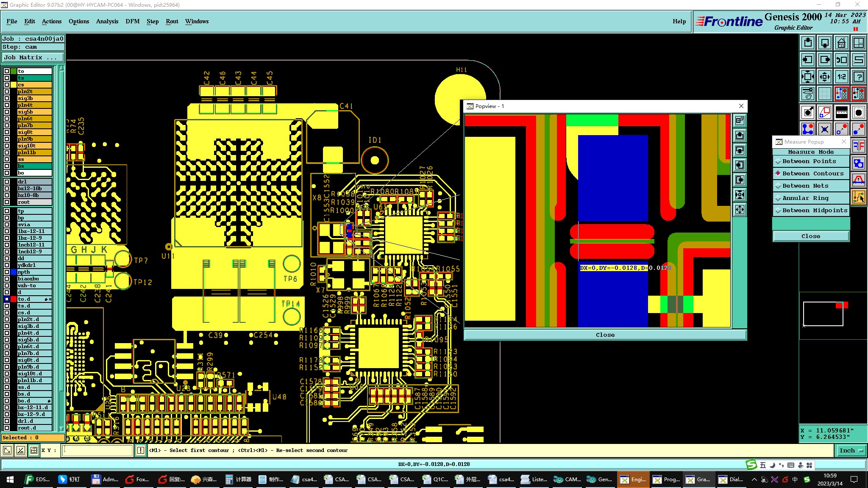Click the home view icon
This screenshot has width=868, height=488.
pos(841,43)
